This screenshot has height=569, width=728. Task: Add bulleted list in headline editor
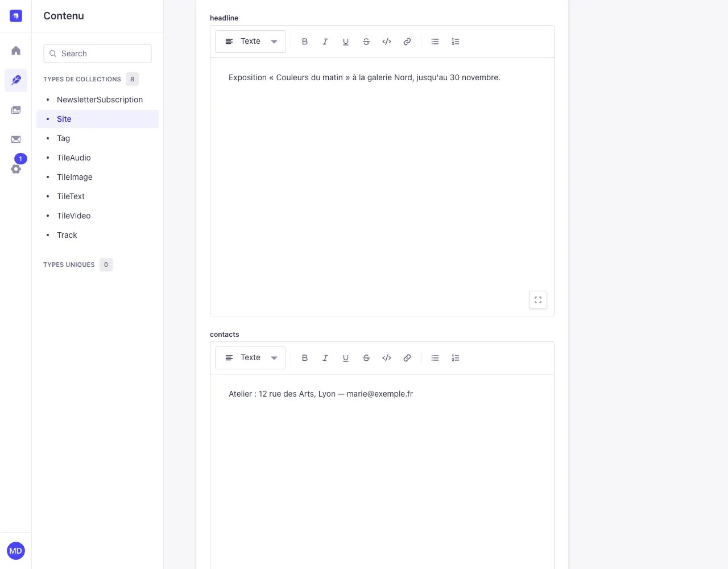pyautogui.click(x=435, y=42)
